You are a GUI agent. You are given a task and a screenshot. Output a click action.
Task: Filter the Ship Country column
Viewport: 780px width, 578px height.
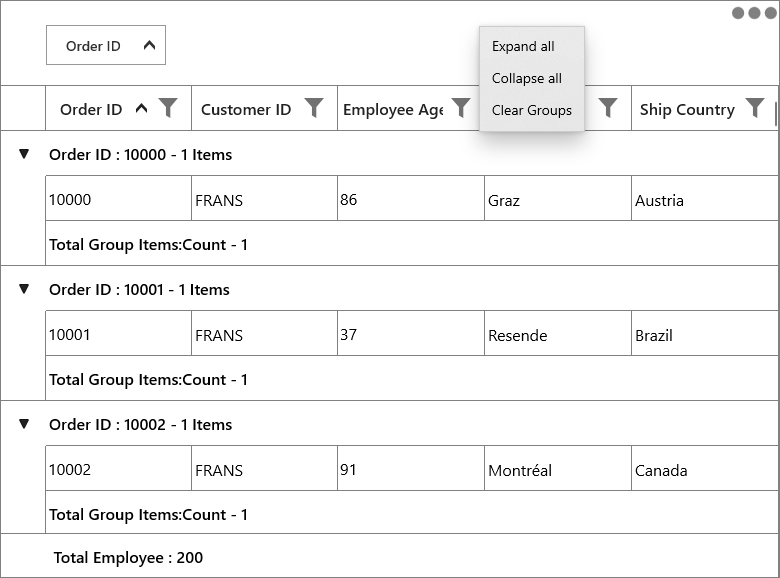(x=755, y=108)
